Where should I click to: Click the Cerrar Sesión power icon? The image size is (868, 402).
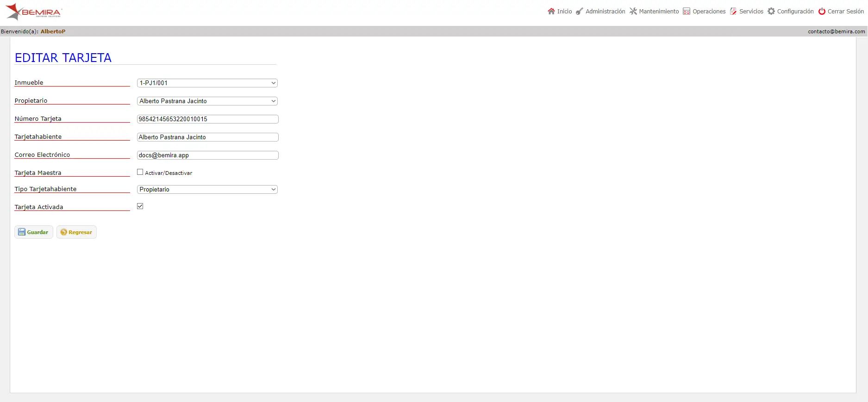coord(822,12)
